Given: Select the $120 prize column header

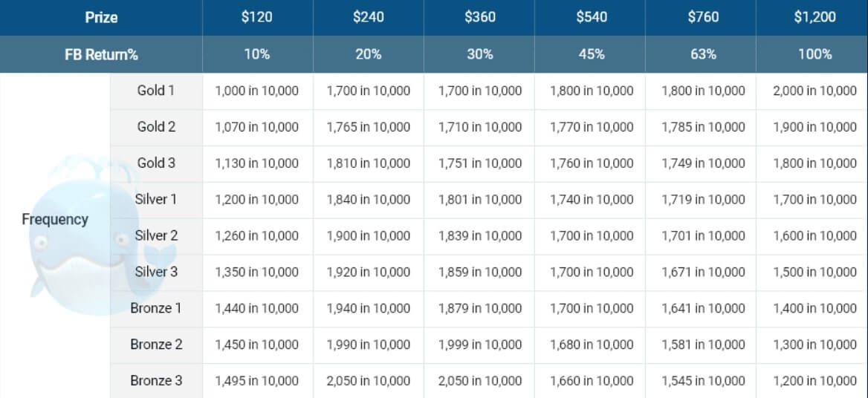Looking at the screenshot, I should pyautogui.click(x=257, y=17).
